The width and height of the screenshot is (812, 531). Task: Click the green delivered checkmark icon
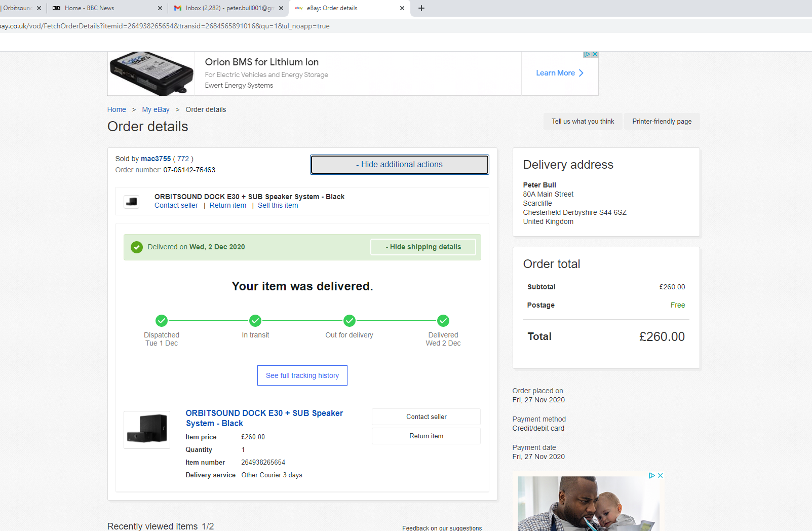coord(137,247)
